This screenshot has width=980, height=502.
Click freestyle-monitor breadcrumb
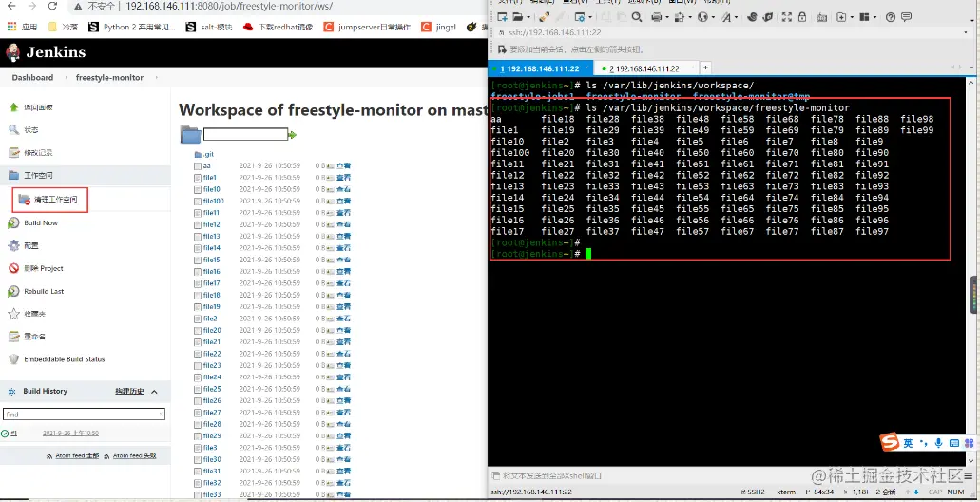click(x=109, y=78)
